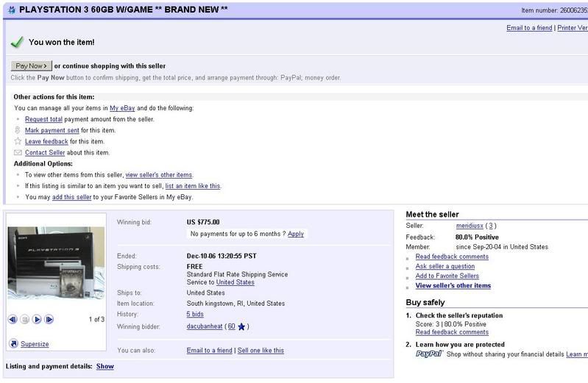
Task: Click seller feedback score 3
Action: click(491, 226)
